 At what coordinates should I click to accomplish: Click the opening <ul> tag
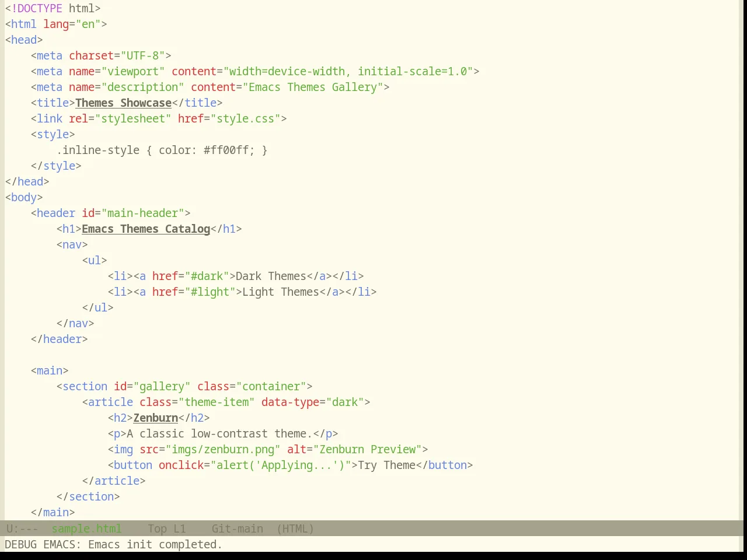(x=95, y=261)
